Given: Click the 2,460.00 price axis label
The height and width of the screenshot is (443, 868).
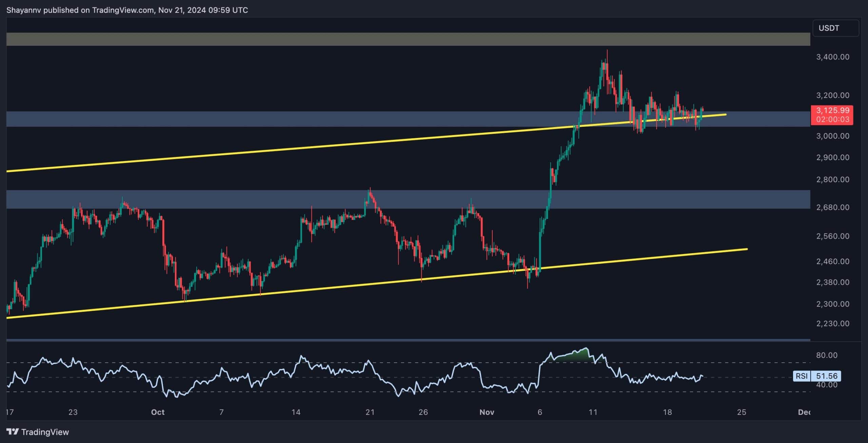Looking at the screenshot, I should point(833,261).
